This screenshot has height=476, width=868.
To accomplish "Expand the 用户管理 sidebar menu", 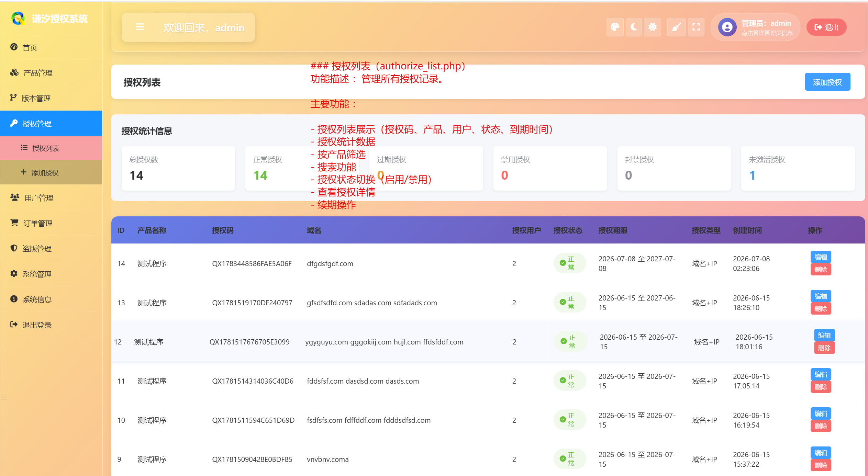I will click(x=51, y=198).
